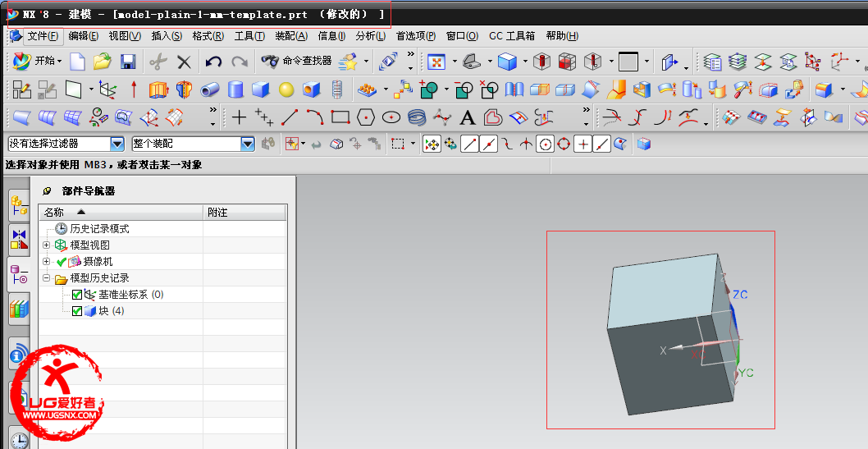Toggle Existing Point plus-sign snap option
This screenshot has height=449, width=868.
click(583, 144)
